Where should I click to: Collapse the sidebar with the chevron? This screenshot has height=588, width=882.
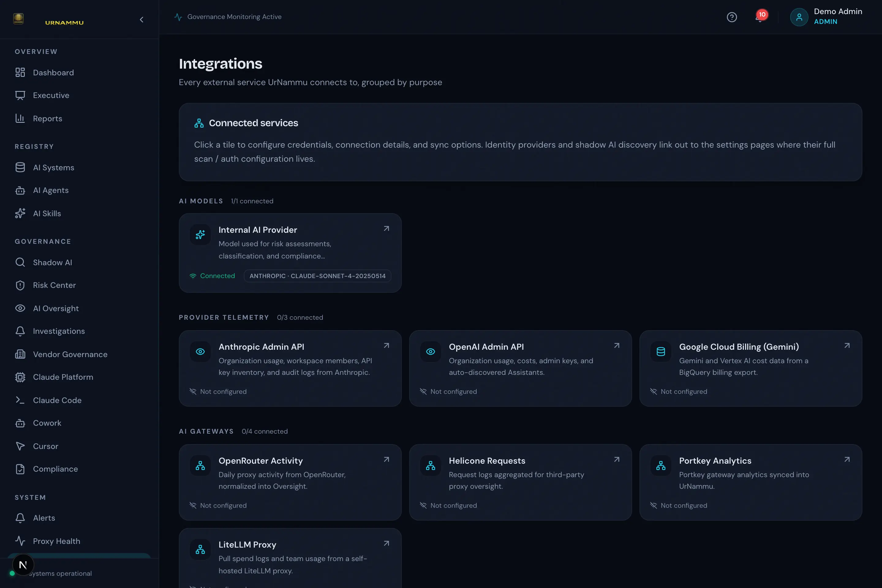point(141,20)
